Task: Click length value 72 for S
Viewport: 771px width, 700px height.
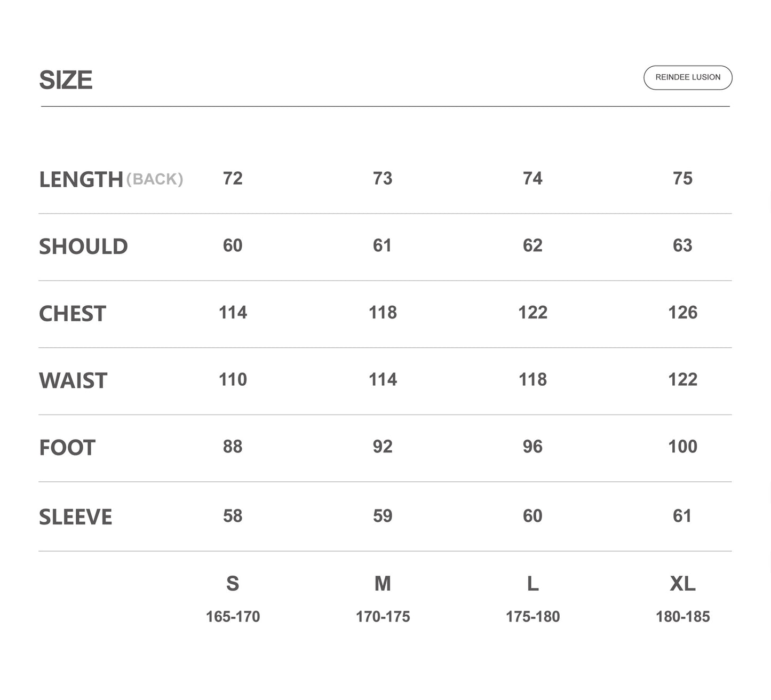Action: pyautogui.click(x=233, y=178)
